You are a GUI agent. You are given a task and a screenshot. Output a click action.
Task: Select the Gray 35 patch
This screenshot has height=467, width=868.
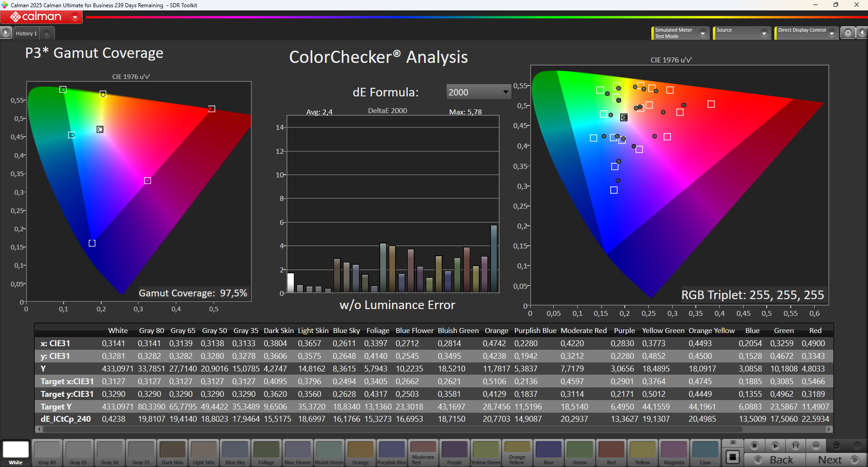(141, 453)
